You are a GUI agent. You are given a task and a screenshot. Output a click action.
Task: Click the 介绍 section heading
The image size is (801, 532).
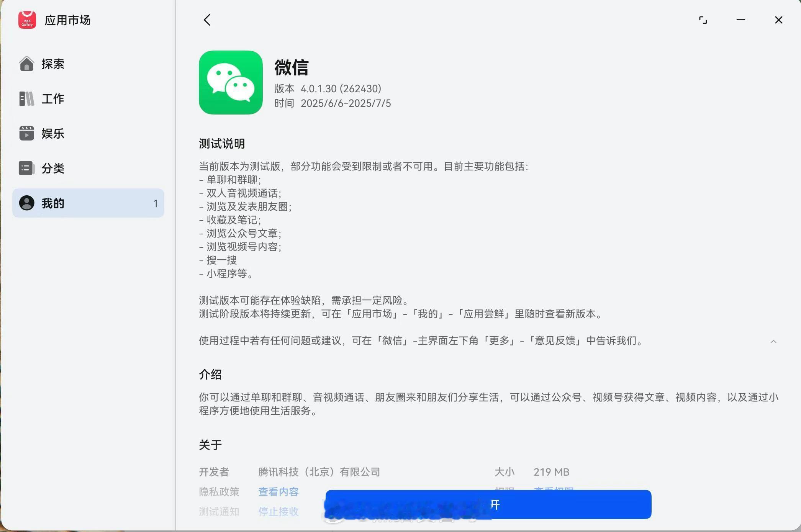tap(210, 374)
